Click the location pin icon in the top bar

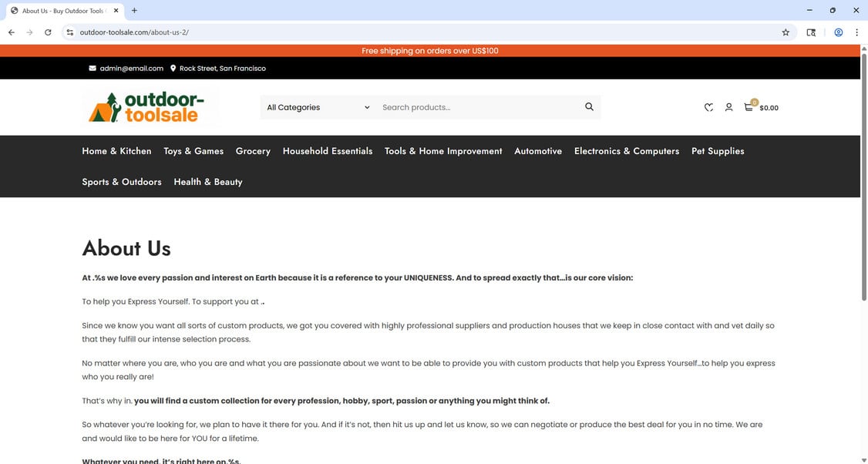(x=173, y=68)
